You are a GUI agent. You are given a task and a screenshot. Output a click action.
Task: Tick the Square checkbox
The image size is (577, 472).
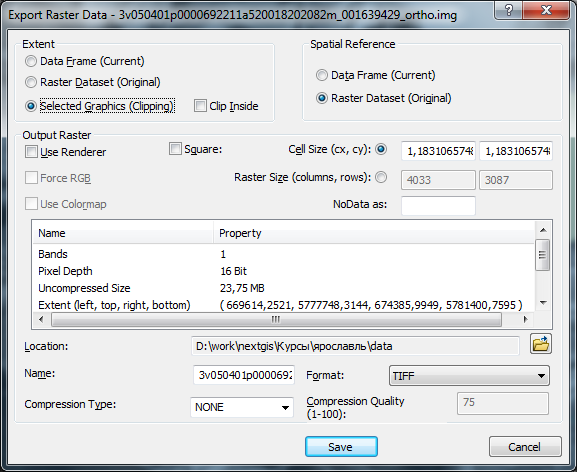pyautogui.click(x=175, y=149)
